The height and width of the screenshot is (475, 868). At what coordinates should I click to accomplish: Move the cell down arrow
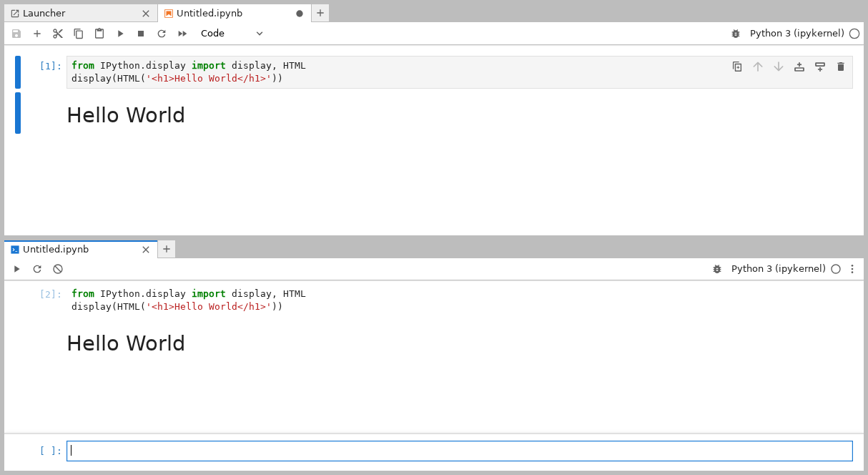[779, 67]
